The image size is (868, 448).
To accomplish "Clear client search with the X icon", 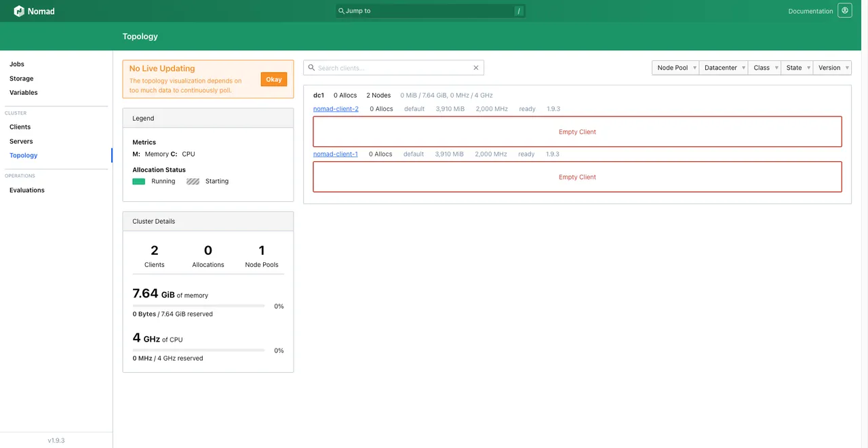I will click(x=476, y=68).
